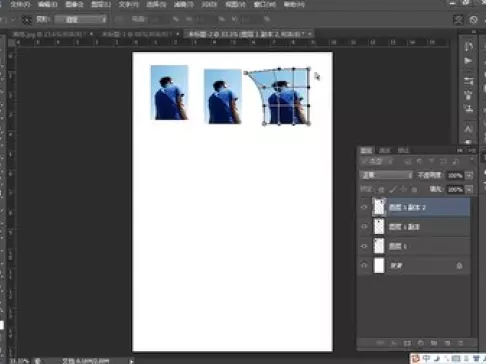Image resolution: width=486 pixels, height=364 pixels.
Task: Hide the 图层 1 layer eye icon
Action: [364, 246]
